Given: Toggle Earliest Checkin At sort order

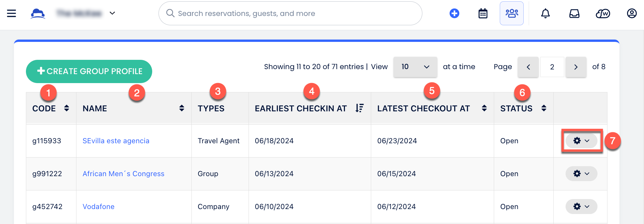Looking at the screenshot, I should pos(359,108).
